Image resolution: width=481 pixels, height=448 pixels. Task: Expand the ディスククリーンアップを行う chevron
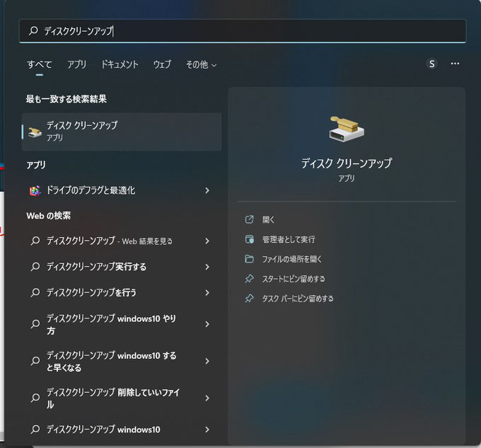(x=207, y=293)
